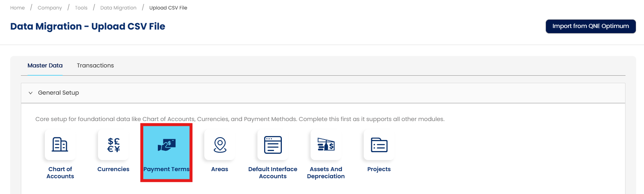Select the Default Interface Accounts icon
This screenshot has height=194, width=644.
tap(273, 145)
